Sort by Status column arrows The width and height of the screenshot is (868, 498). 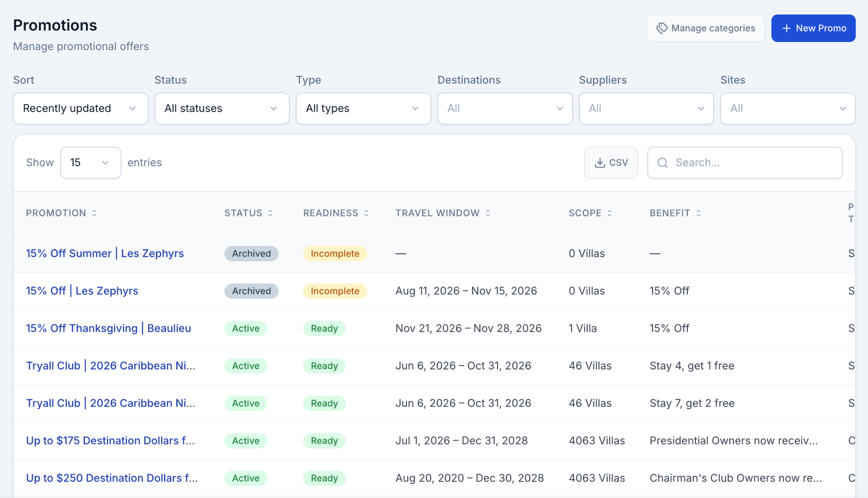[x=270, y=213]
